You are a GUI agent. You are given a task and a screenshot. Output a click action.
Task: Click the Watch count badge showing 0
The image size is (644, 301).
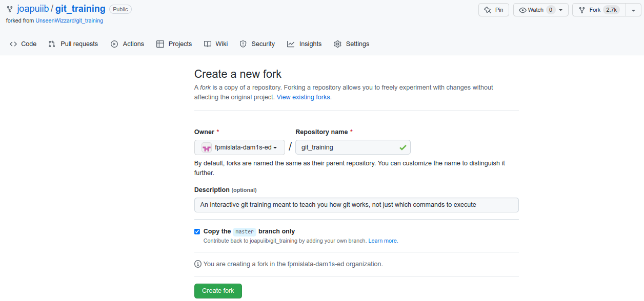click(551, 10)
